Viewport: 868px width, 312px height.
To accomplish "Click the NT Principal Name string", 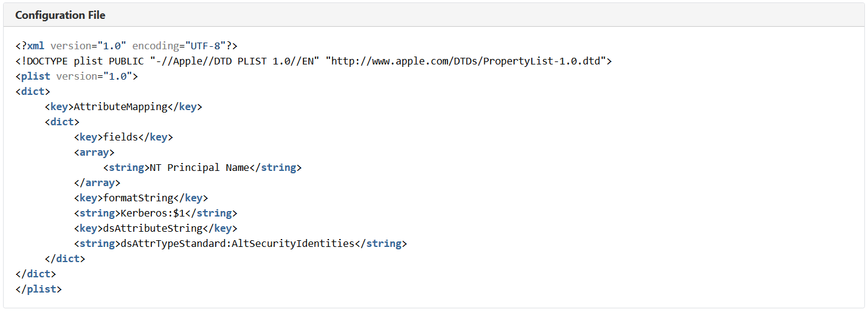I will (x=199, y=168).
